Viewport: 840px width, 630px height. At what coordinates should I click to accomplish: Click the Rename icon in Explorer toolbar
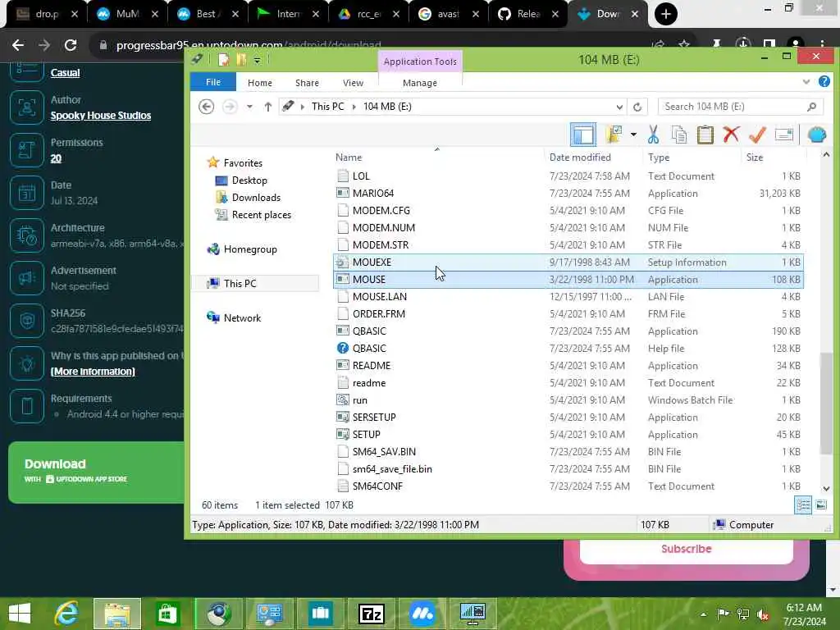pyautogui.click(x=783, y=135)
